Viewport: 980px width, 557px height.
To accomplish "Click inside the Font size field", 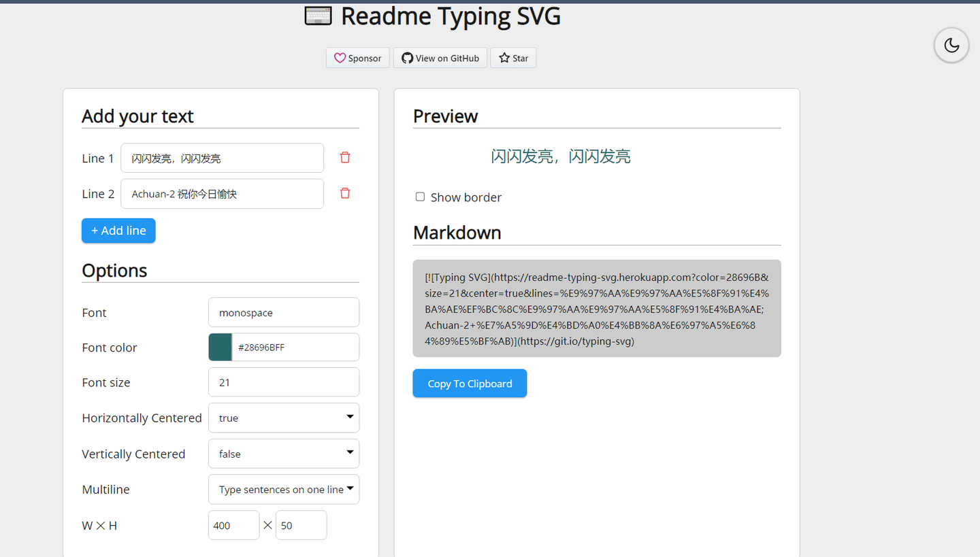I will click(x=283, y=382).
